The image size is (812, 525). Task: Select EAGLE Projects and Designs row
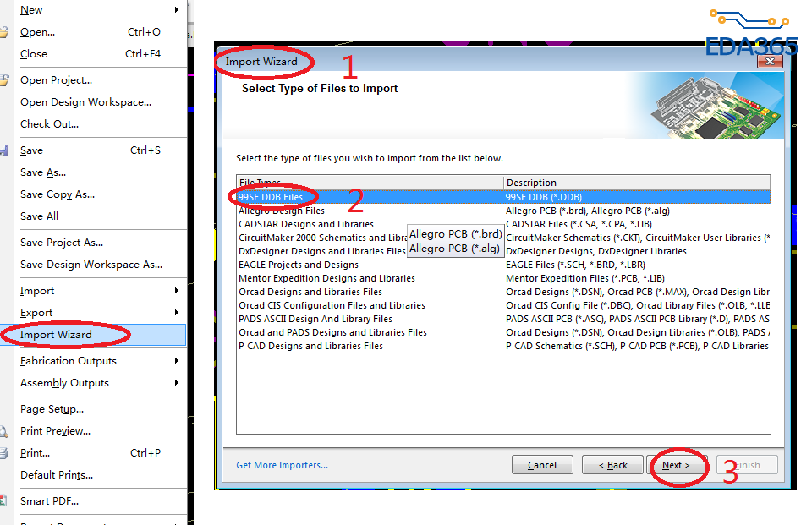coord(503,265)
